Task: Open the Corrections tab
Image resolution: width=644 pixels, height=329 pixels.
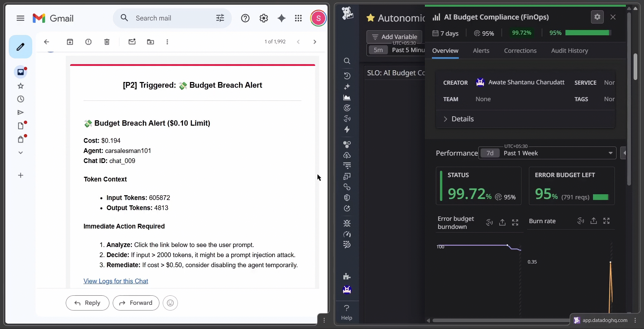Action: point(520,51)
